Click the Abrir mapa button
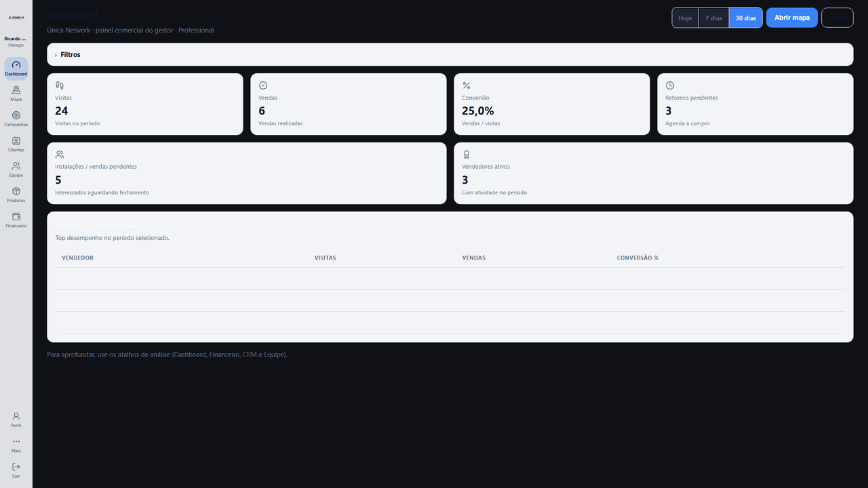The width and height of the screenshot is (868, 488). (792, 18)
